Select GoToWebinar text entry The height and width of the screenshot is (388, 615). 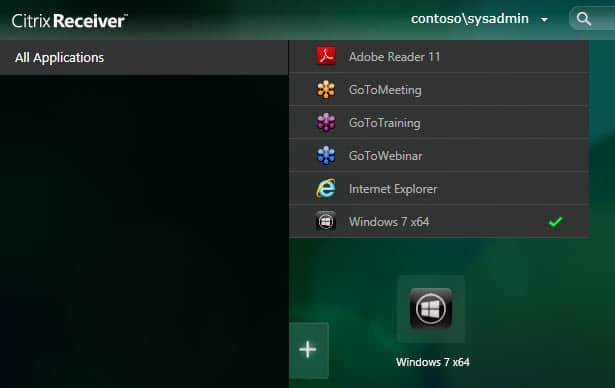point(386,156)
